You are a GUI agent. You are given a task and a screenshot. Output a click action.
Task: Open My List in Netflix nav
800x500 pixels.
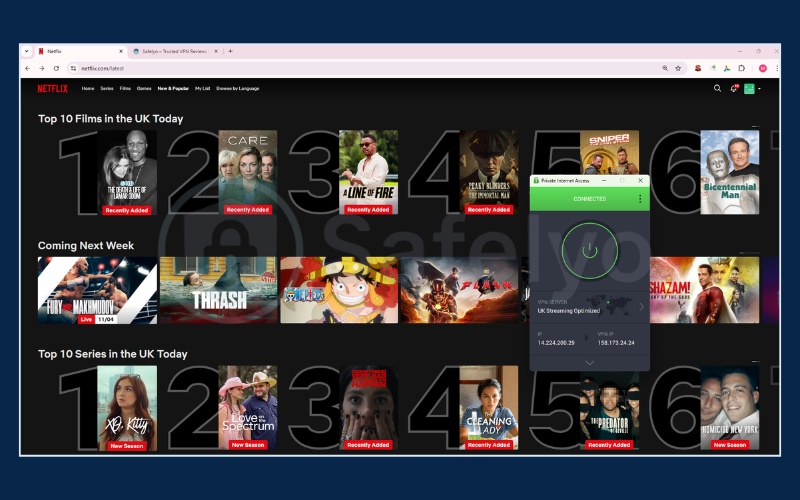(x=203, y=89)
